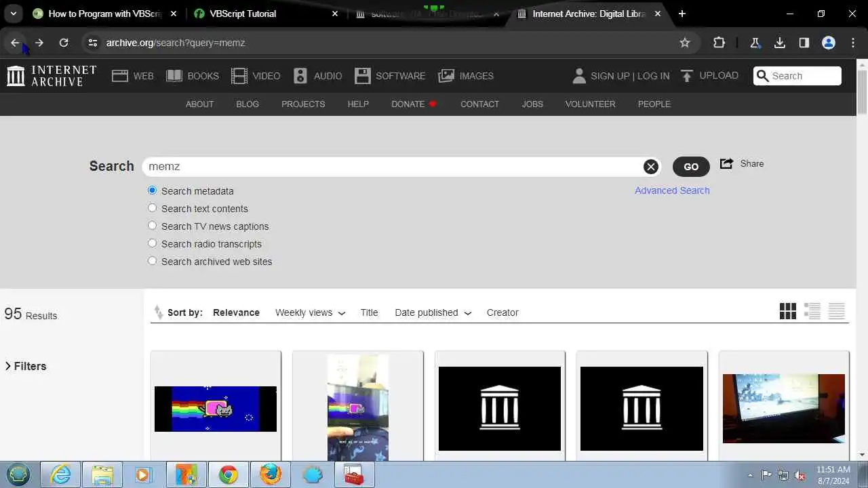Open the Internet Archive logo home link
This screenshot has width=868, height=488.
tap(52, 76)
